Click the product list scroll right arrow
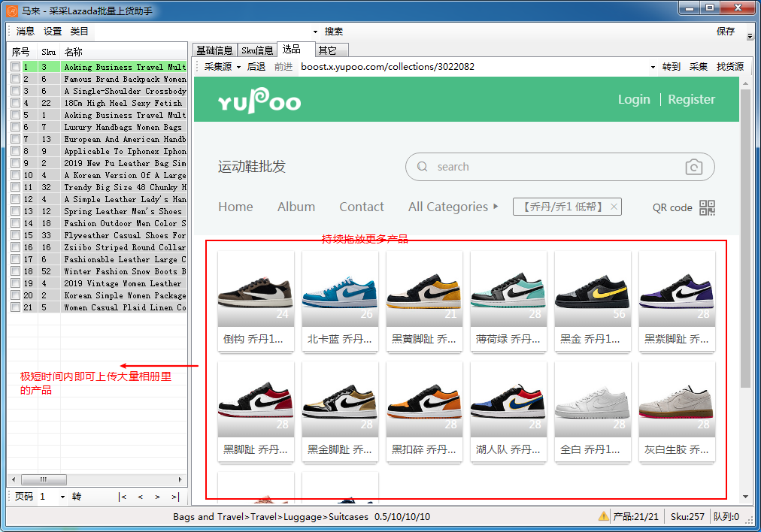Screen dimensions: 761x532 pyautogui.click(x=180, y=479)
